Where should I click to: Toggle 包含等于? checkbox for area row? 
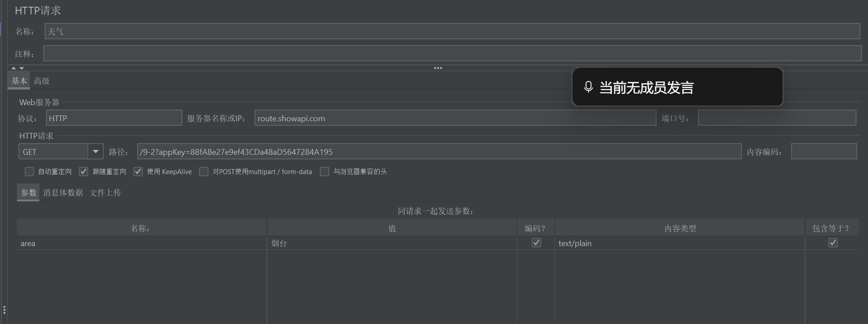pyautogui.click(x=833, y=243)
